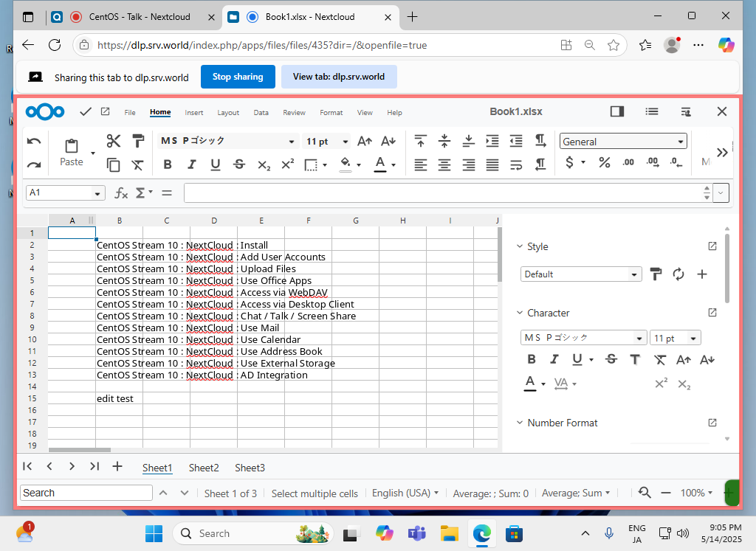This screenshot has height=551, width=756.
Task: Click View tab: dlp.srv.world button
Action: click(x=339, y=77)
